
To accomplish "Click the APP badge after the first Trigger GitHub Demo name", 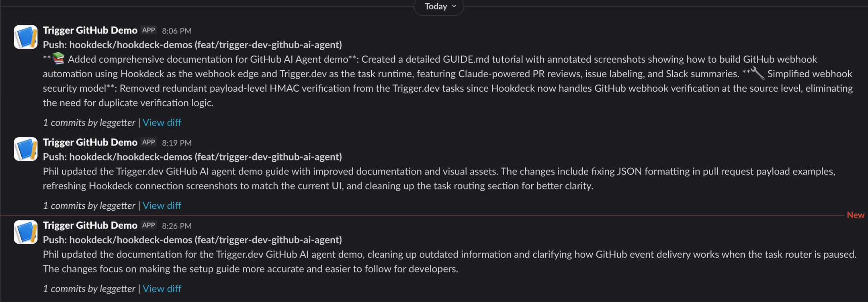I will coord(149,30).
